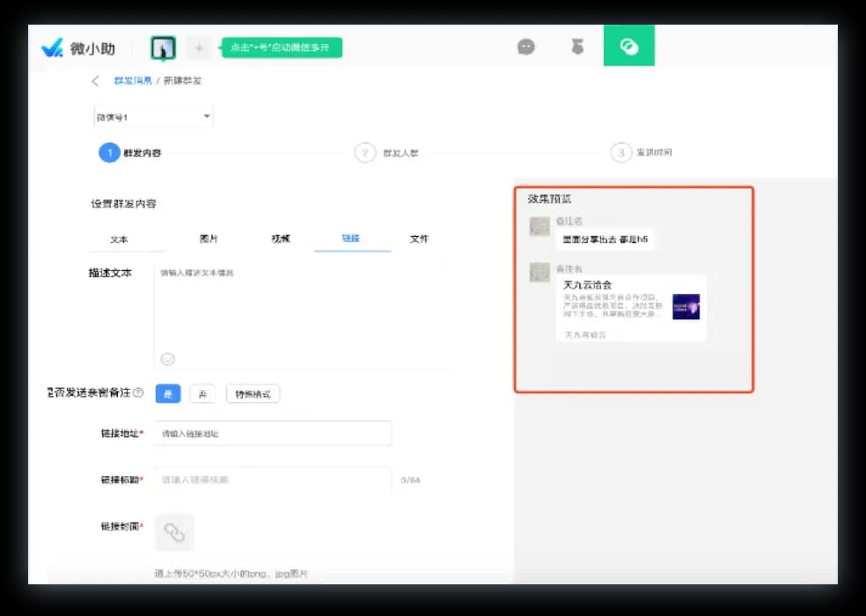Click the green 启动微信多开 tooltip banner
Screen dimensions: 866x616
pos(282,48)
